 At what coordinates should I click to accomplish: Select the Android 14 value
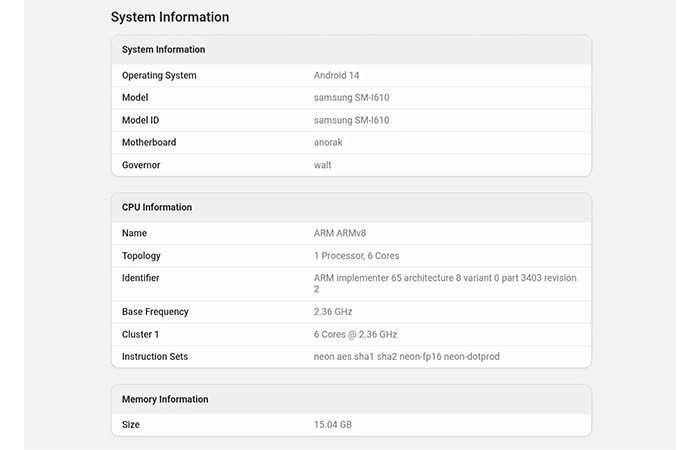(336, 75)
